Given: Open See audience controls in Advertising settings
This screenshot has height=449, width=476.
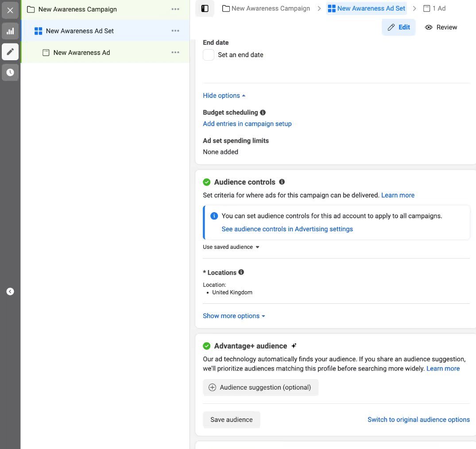Looking at the screenshot, I should tap(287, 229).
